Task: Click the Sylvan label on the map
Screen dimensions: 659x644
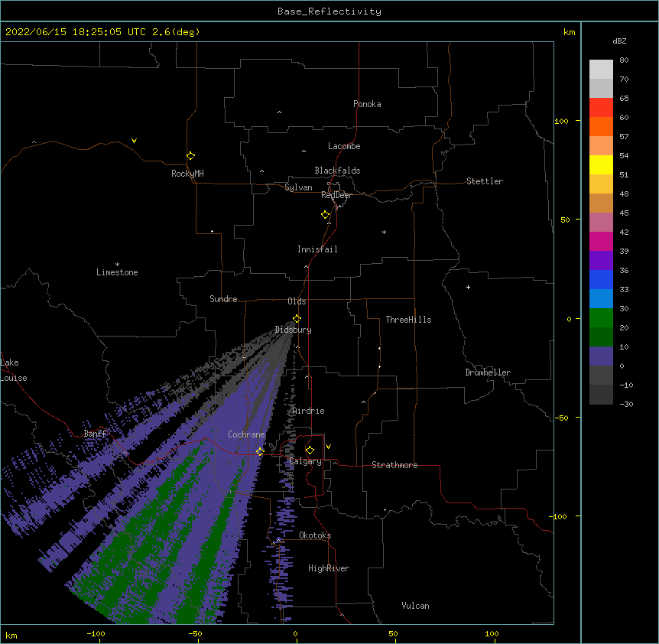Action: [x=298, y=187]
